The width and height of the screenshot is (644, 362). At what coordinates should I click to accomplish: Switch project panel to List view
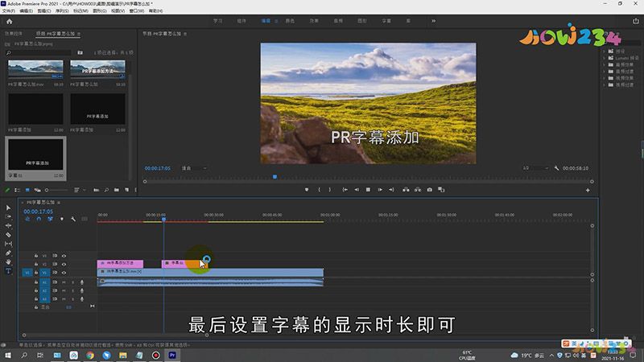[x=17, y=190]
